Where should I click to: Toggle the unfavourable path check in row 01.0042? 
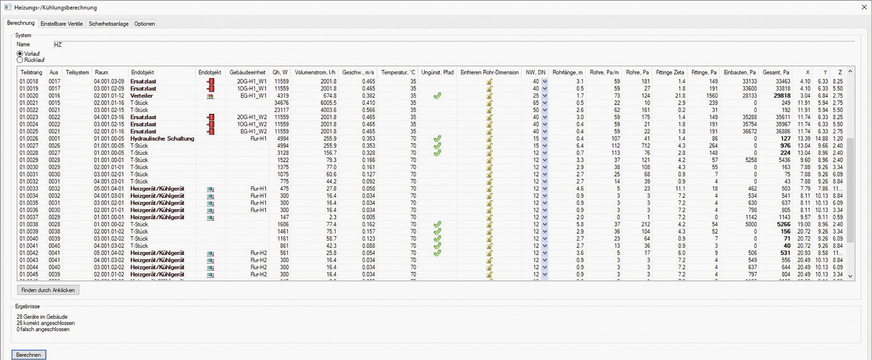click(438, 253)
